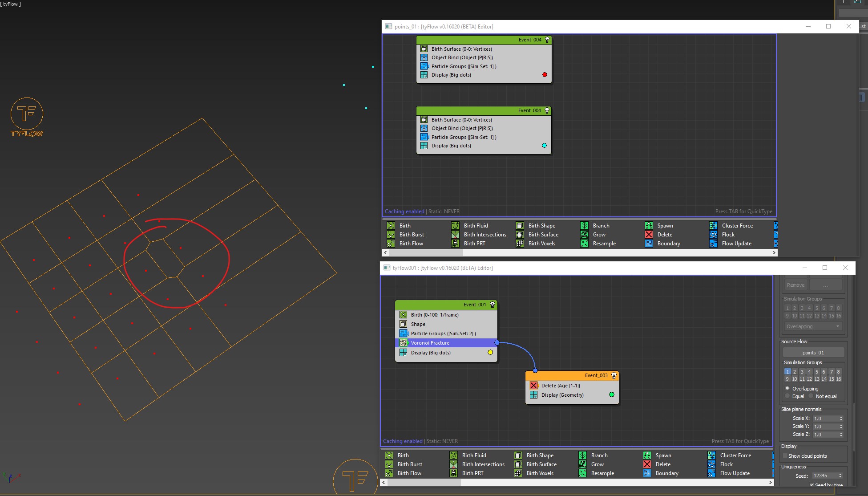Click Caching enabled status in tyFlow001 editor
This screenshot has height=496, width=868.
pyautogui.click(x=403, y=441)
